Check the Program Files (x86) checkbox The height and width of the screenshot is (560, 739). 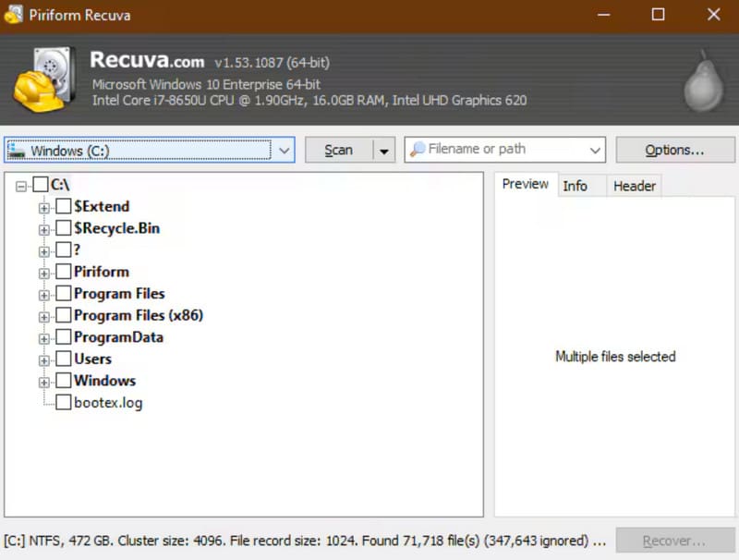(64, 315)
